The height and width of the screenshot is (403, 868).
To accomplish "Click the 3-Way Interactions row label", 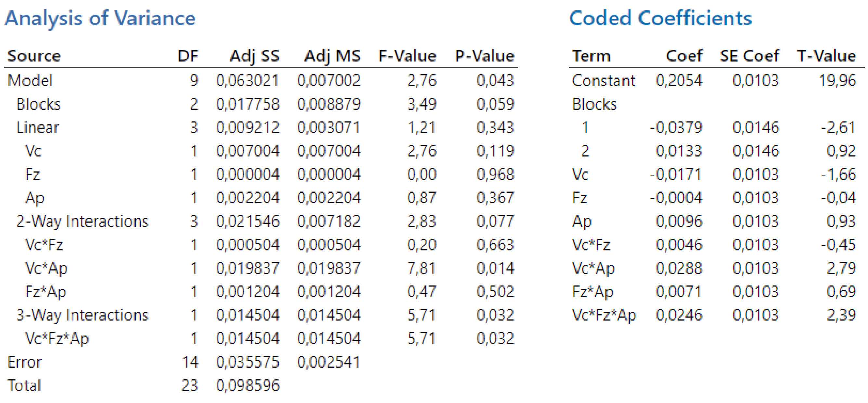I will (82, 315).
